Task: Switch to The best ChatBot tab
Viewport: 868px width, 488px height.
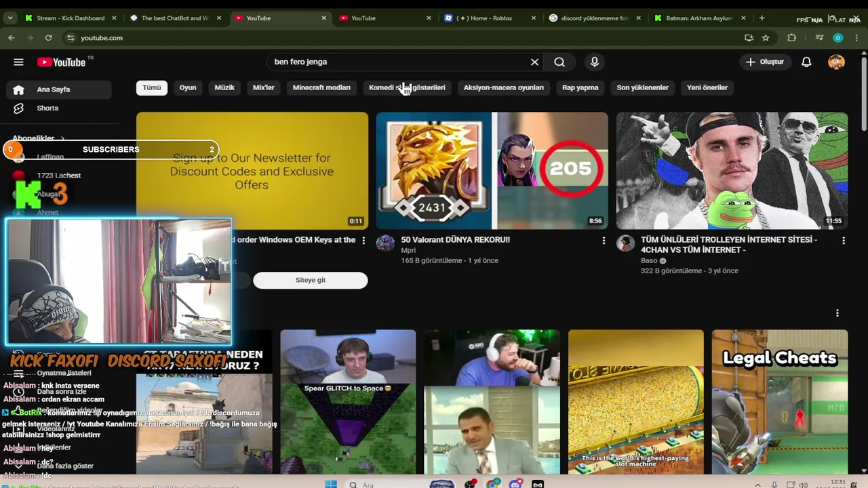Action: click(x=175, y=18)
